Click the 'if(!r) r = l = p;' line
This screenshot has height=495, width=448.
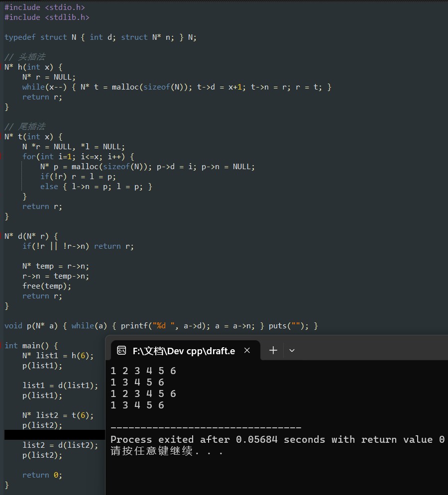click(78, 177)
